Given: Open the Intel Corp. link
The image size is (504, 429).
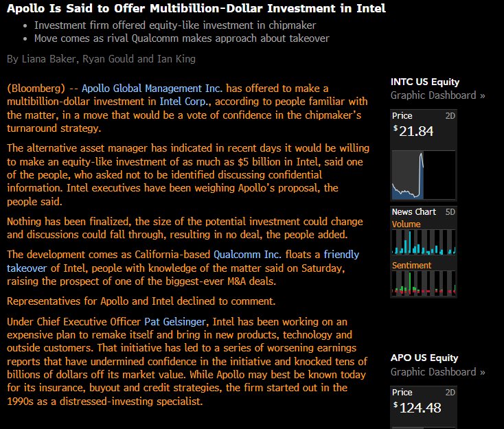Looking at the screenshot, I should pyautogui.click(x=185, y=102).
